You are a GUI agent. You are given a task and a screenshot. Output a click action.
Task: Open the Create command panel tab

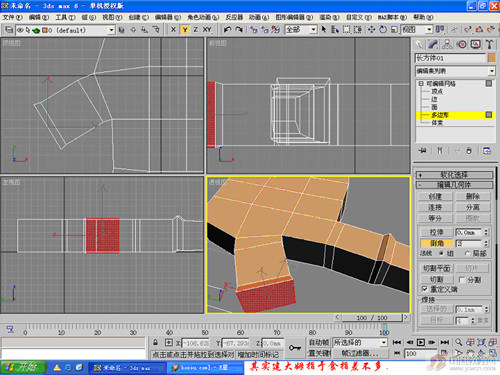419,44
